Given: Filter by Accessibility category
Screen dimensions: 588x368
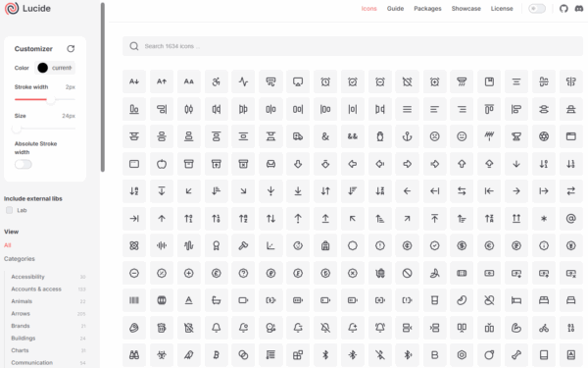Looking at the screenshot, I should [27, 277].
